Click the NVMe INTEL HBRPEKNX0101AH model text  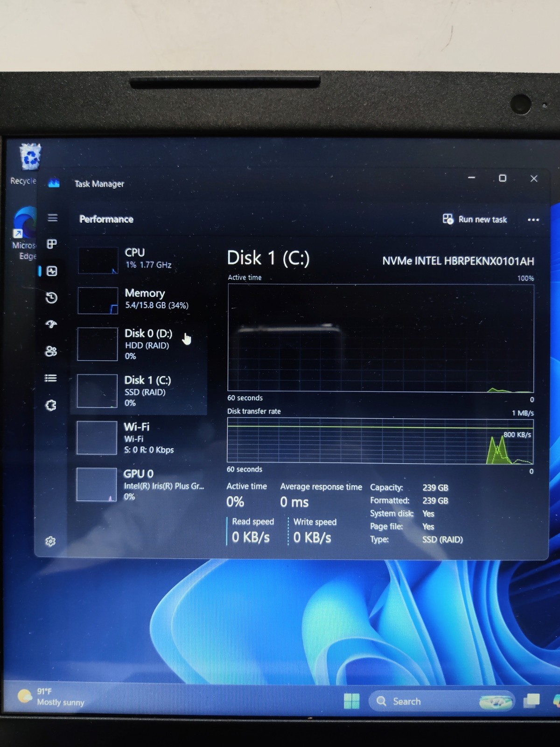point(458,261)
